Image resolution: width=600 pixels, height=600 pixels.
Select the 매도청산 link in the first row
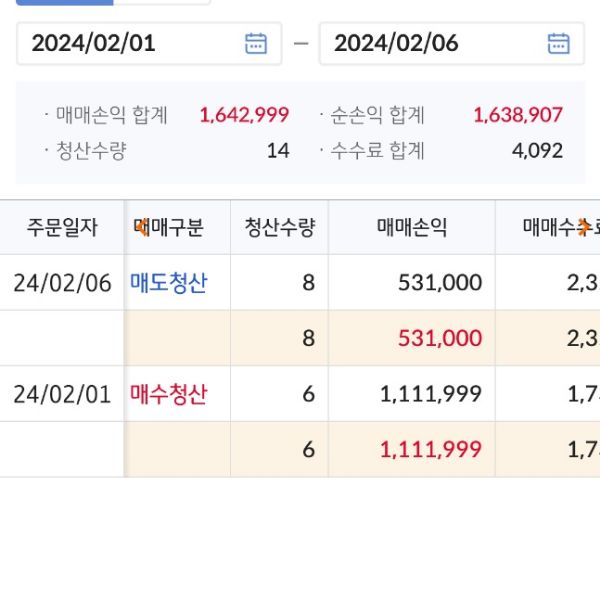coord(169,283)
